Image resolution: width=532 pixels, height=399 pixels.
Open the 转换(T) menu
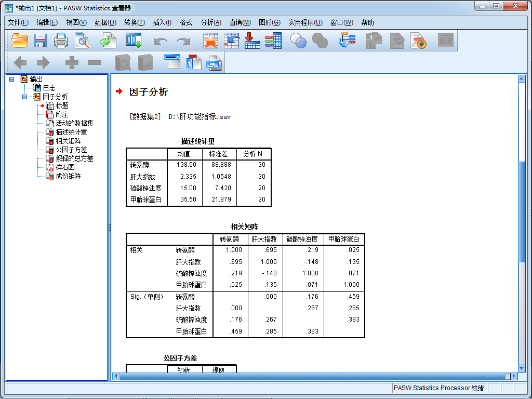pyautogui.click(x=135, y=22)
